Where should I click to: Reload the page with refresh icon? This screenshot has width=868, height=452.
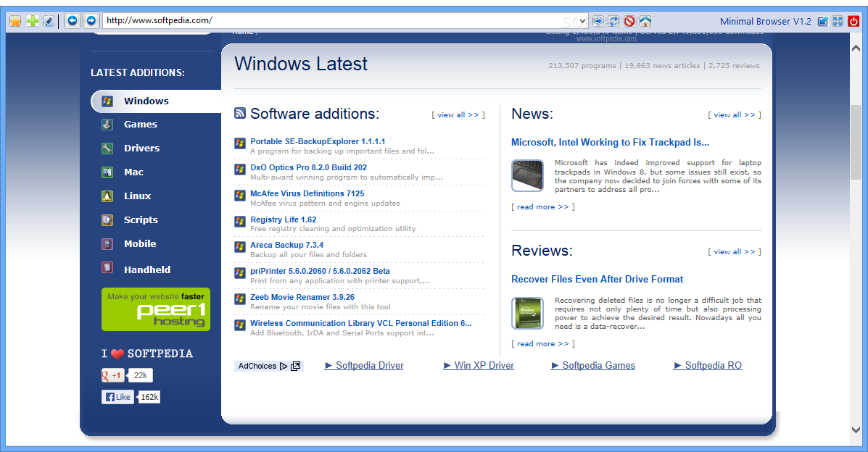pyautogui.click(x=613, y=21)
